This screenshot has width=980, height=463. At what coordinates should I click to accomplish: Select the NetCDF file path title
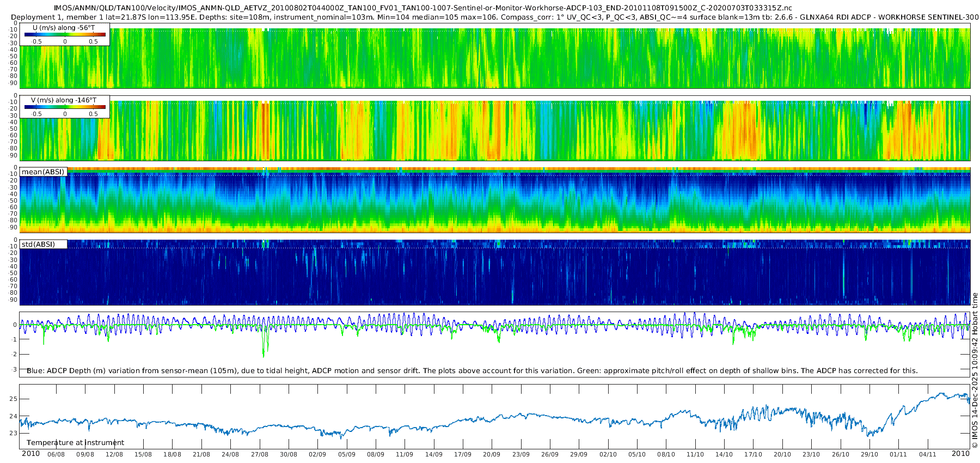point(423,8)
